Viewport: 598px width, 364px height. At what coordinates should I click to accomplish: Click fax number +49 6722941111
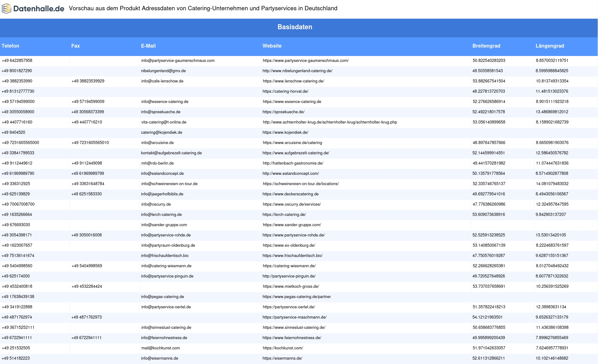(x=86, y=338)
